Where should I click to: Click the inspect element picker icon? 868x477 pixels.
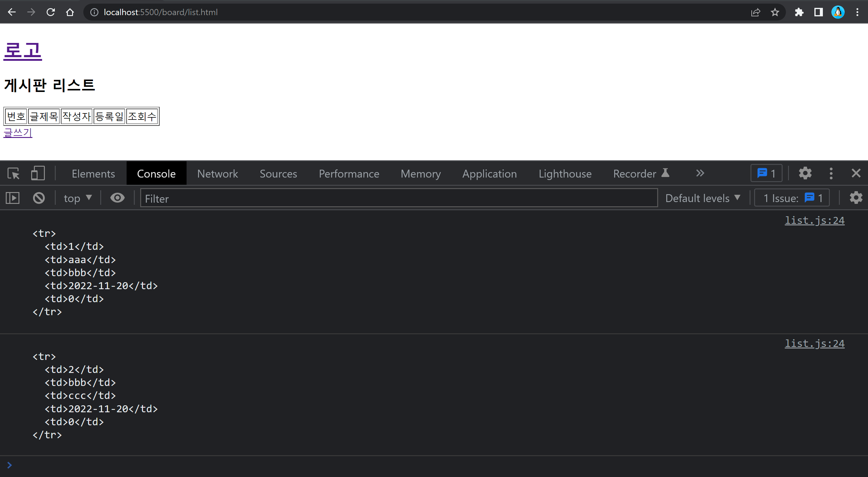coord(14,173)
